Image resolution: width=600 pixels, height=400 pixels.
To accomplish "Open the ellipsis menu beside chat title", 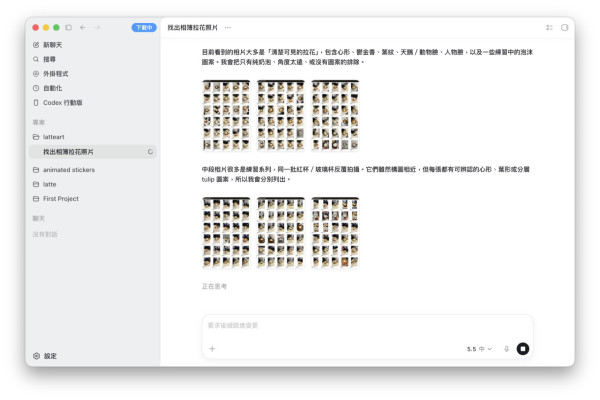I will [228, 28].
